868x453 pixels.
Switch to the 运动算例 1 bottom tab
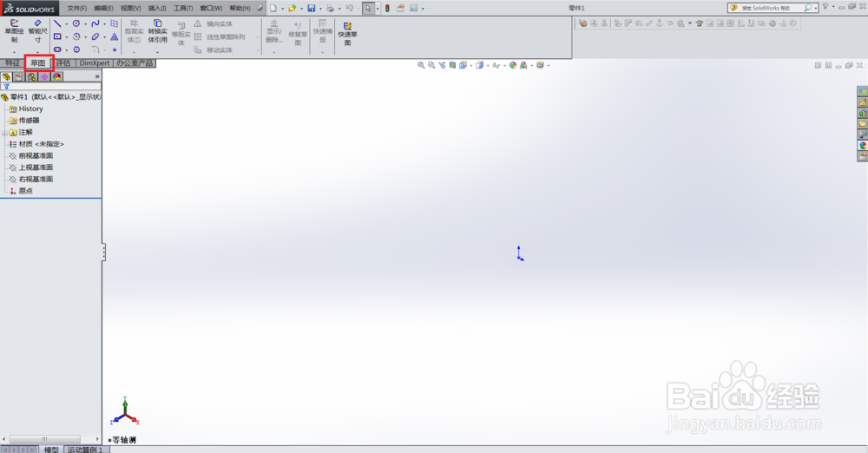click(x=86, y=450)
